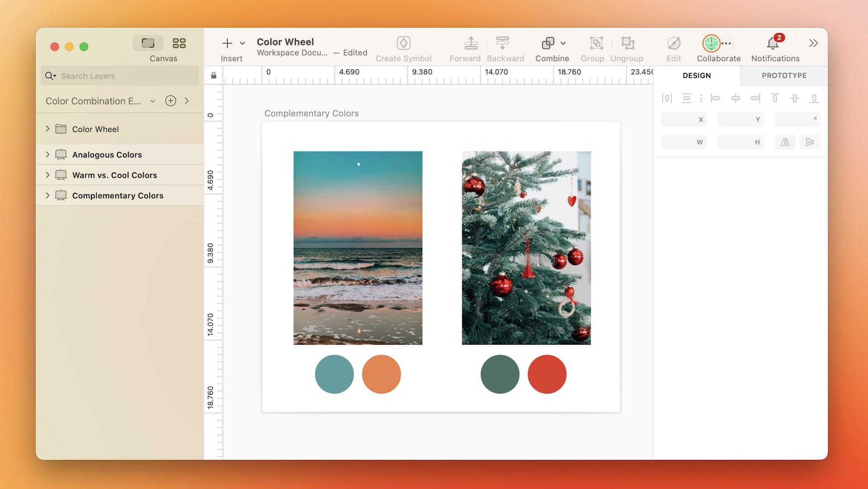Click the Flip Vertical icon in inspector
This screenshot has height=489, width=868.
tap(810, 142)
